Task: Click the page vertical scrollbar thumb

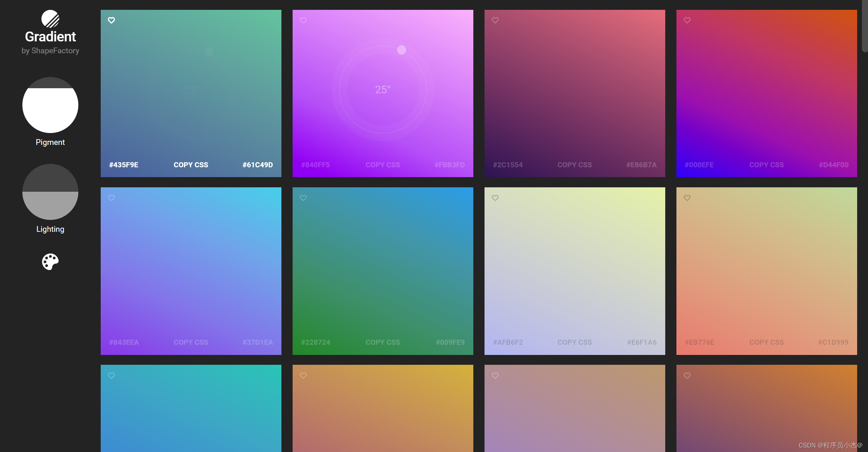Action: point(865,25)
